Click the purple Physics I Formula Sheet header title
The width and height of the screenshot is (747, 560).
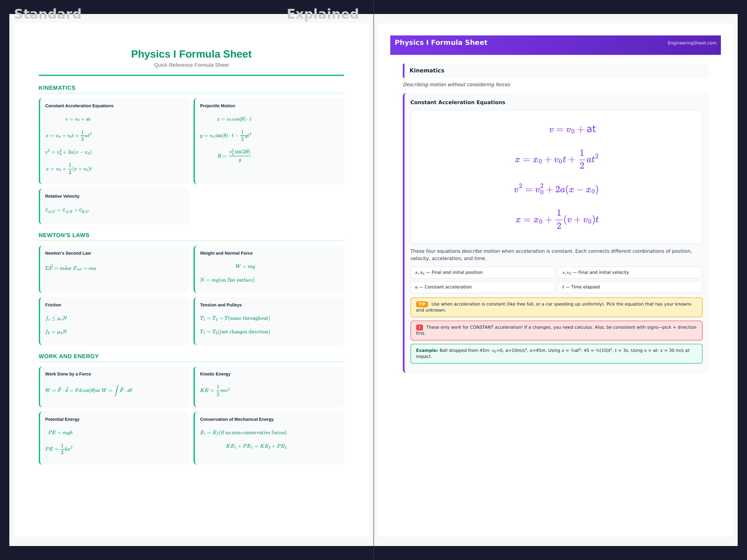coord(441,42)
